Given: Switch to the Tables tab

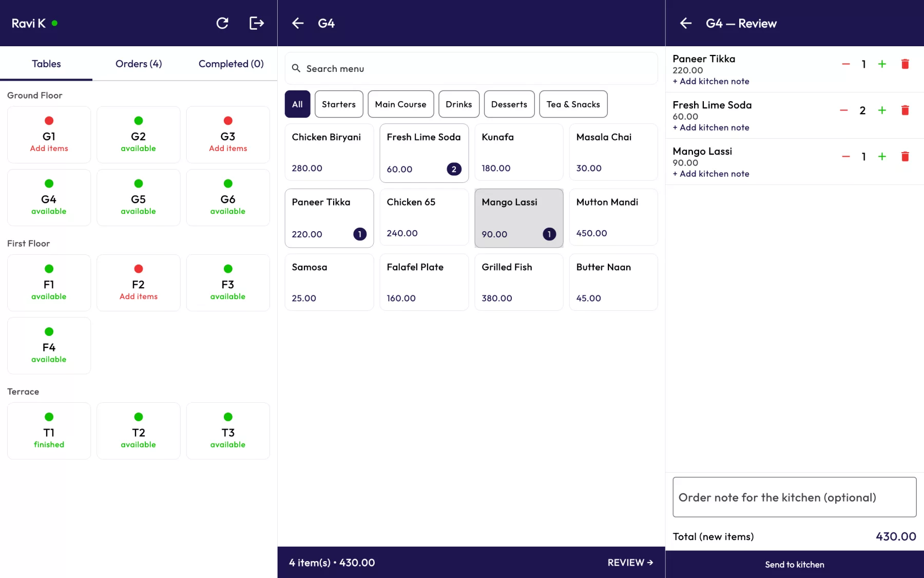Looking at the screenshot, I should [46, 64].
